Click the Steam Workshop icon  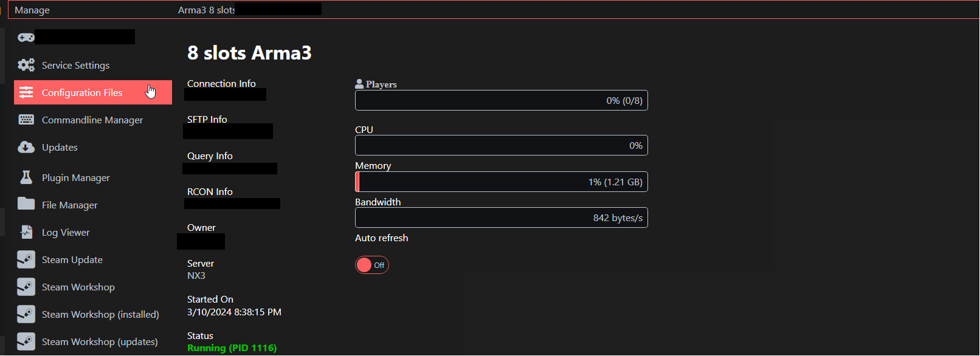pos(26,287)
